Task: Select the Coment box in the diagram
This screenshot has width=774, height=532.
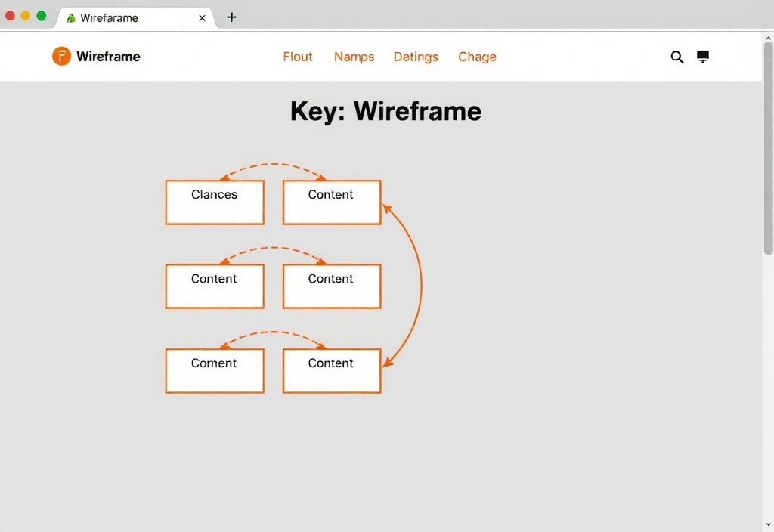Action: coord(214,370)
